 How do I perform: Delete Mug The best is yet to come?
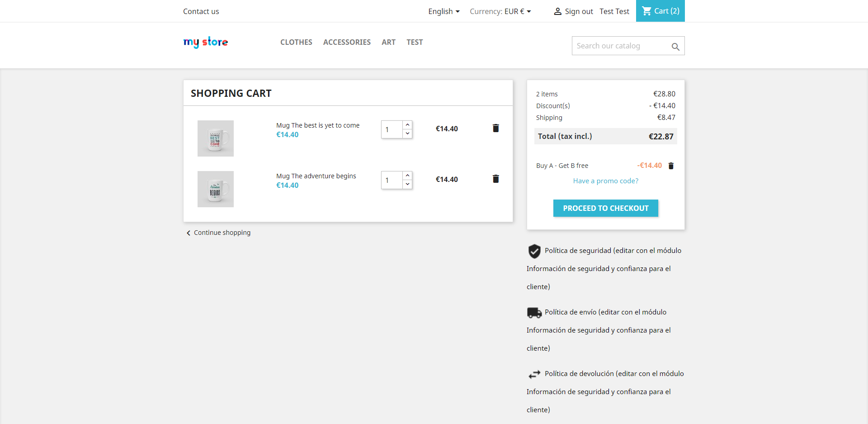(x=495, y=129)
